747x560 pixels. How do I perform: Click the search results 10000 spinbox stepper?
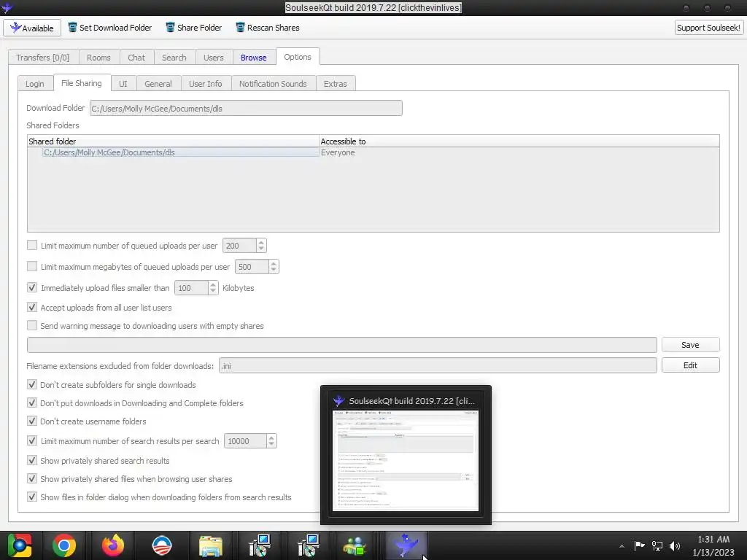click(271, 441)
